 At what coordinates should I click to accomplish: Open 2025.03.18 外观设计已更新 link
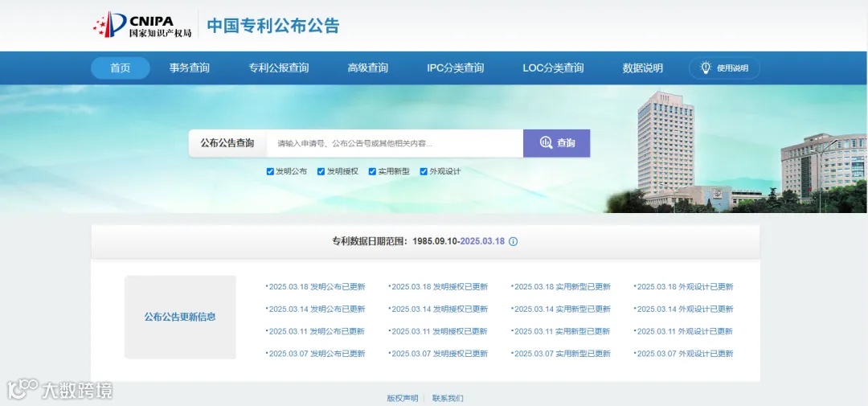coord(685,287)
